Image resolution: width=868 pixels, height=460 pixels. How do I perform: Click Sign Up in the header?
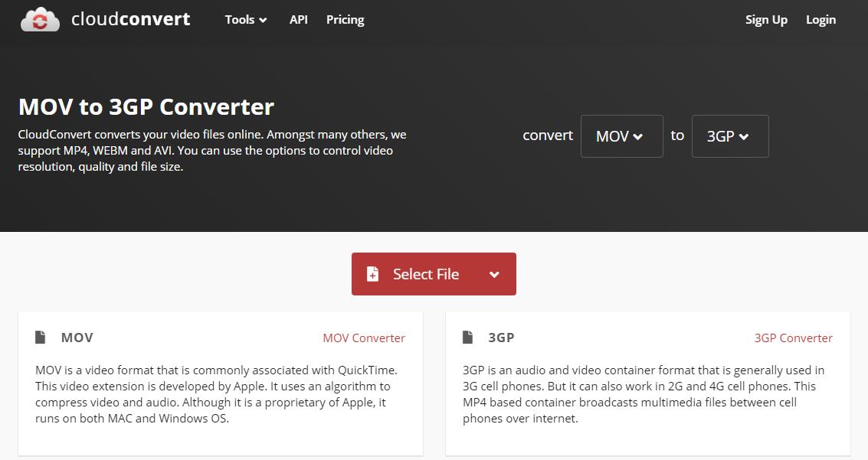coord(766,20)
